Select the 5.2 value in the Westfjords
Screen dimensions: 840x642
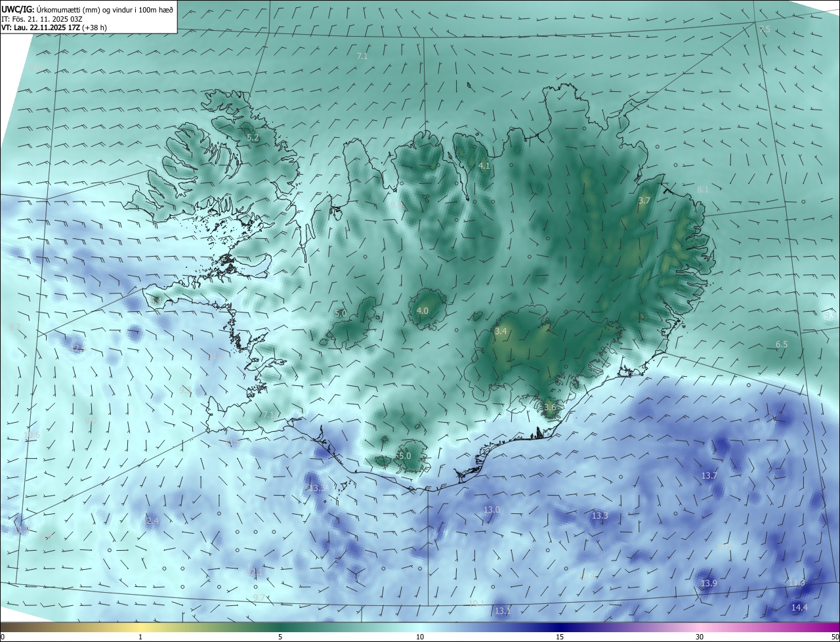click(x=253, y=138)
